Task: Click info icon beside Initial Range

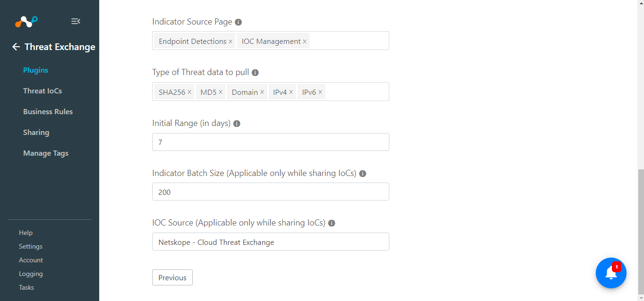Action: click(x=237, y=124)
